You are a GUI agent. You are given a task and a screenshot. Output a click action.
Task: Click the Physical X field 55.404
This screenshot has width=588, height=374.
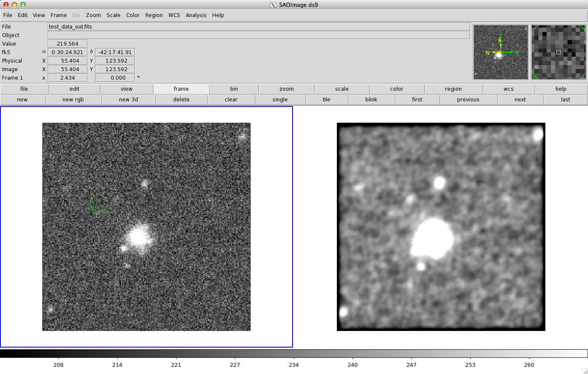click(x=68, y=61)
